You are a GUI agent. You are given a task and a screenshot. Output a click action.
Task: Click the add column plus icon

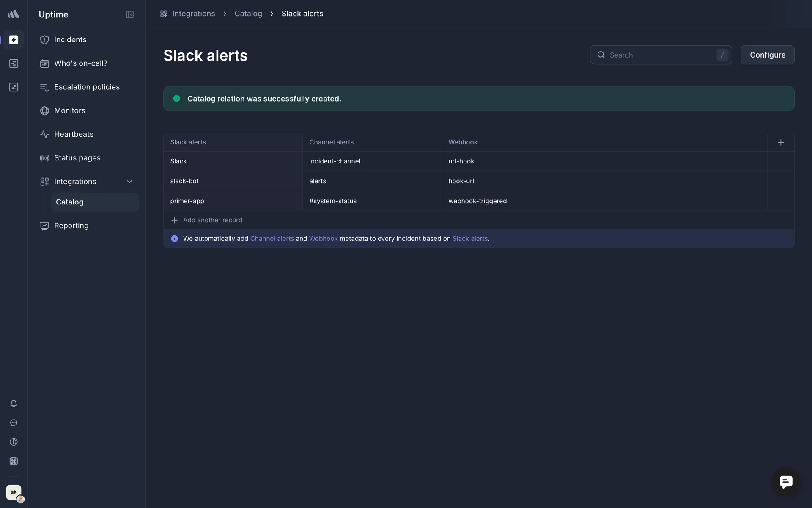pyautogui.click(x=781, y=143)
